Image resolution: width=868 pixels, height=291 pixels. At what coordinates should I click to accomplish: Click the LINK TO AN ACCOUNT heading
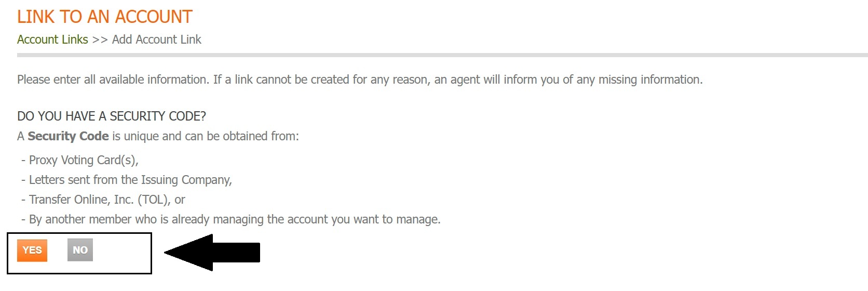coord(104,17)
